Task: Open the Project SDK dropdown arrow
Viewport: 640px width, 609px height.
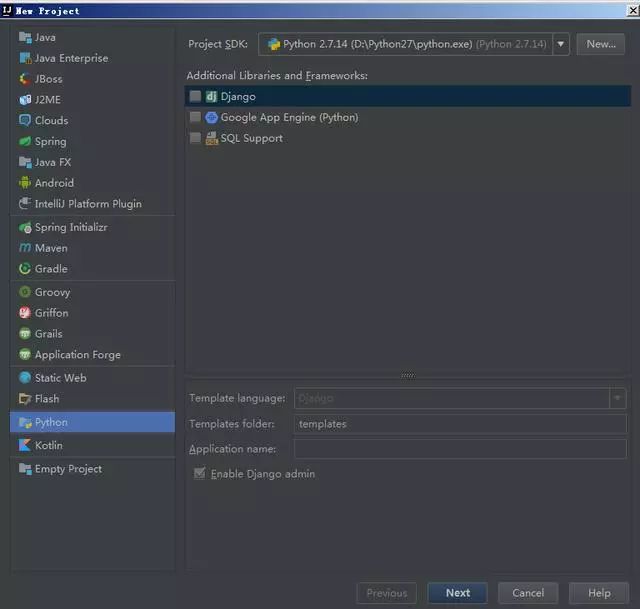Action: (x=561, y=44)
